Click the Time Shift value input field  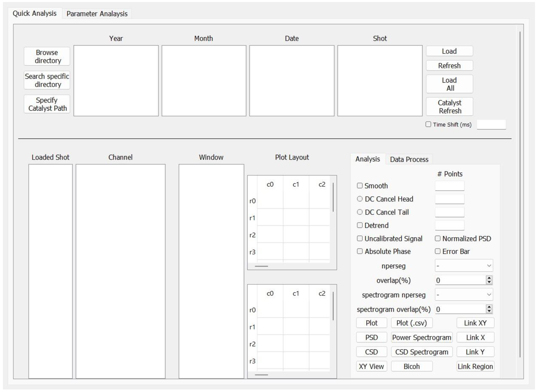(x=491, y=125)
